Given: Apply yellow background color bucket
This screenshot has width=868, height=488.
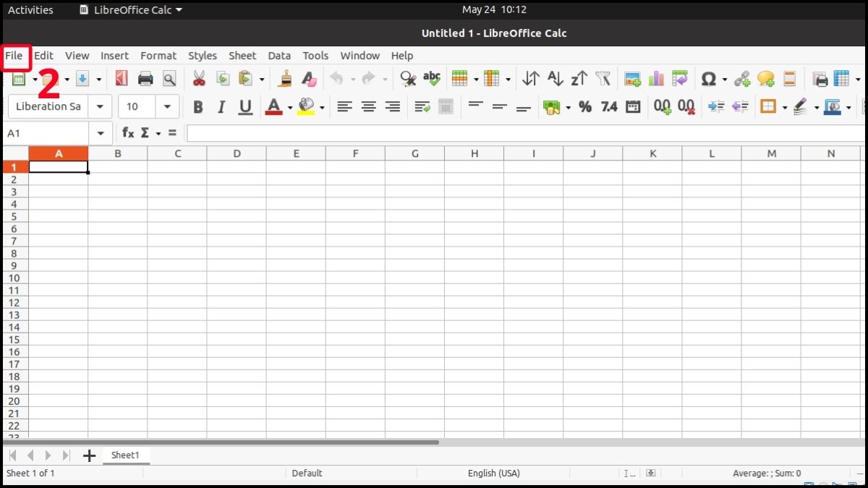Looking at the screenshot, I should 306,107.
